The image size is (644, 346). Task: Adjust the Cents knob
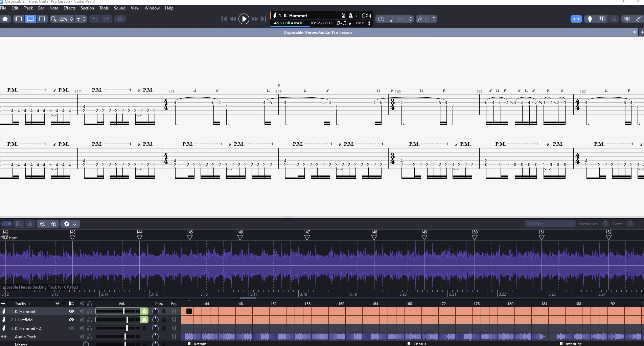[x=630, y=224]
